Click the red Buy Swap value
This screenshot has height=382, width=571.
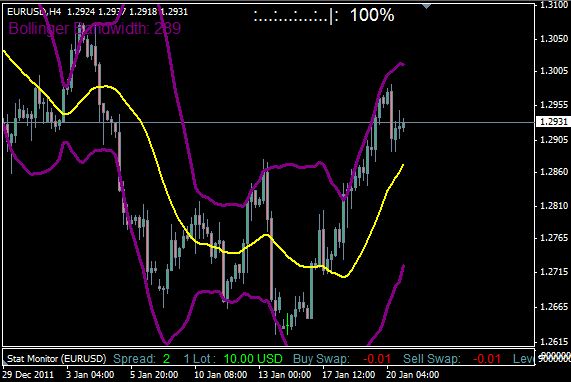point(377,359)
